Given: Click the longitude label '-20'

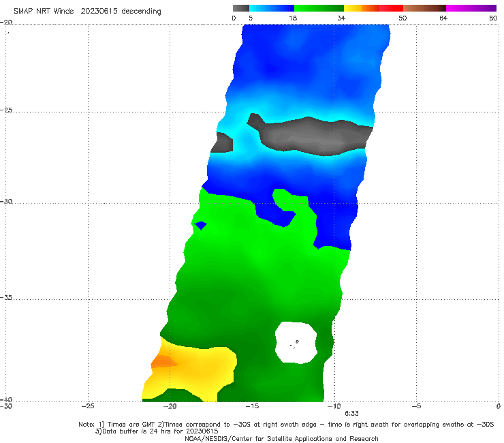Looking at the screenshot, I should (x=170, y=406).
